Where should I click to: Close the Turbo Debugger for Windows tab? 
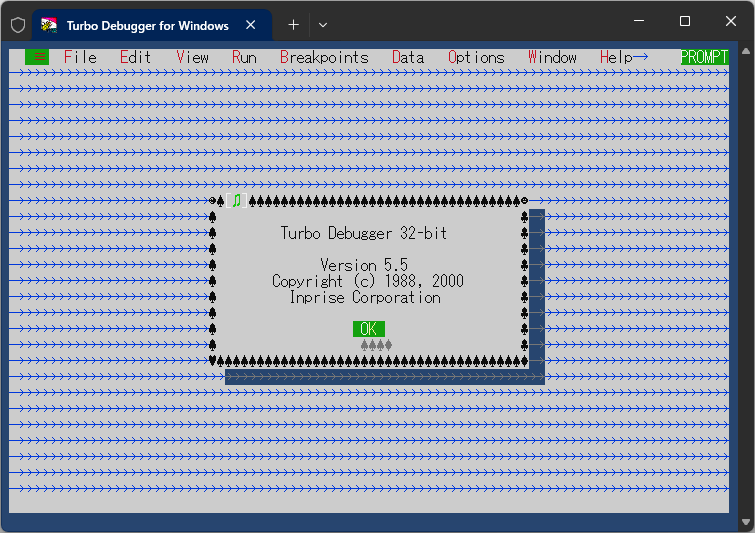click(250, 25)
